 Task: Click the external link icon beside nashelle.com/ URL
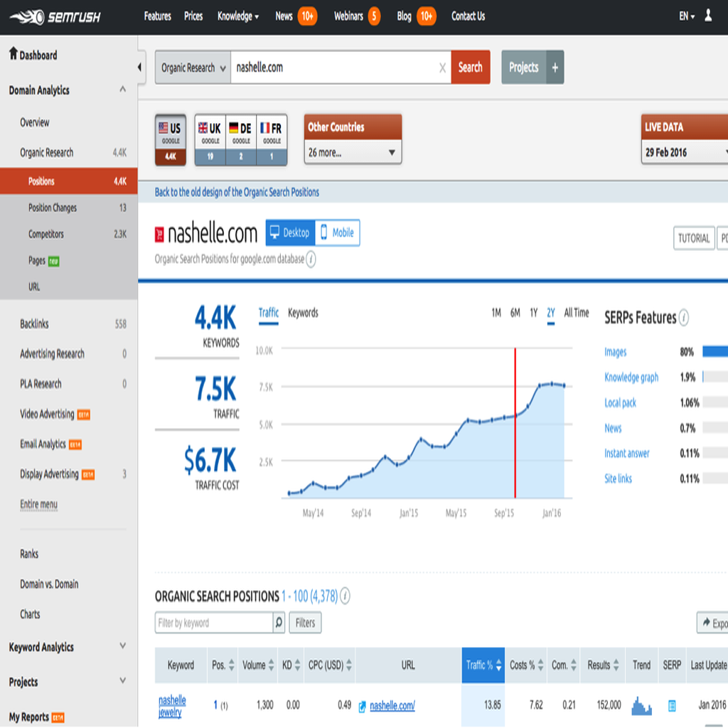tap(362, 706)
